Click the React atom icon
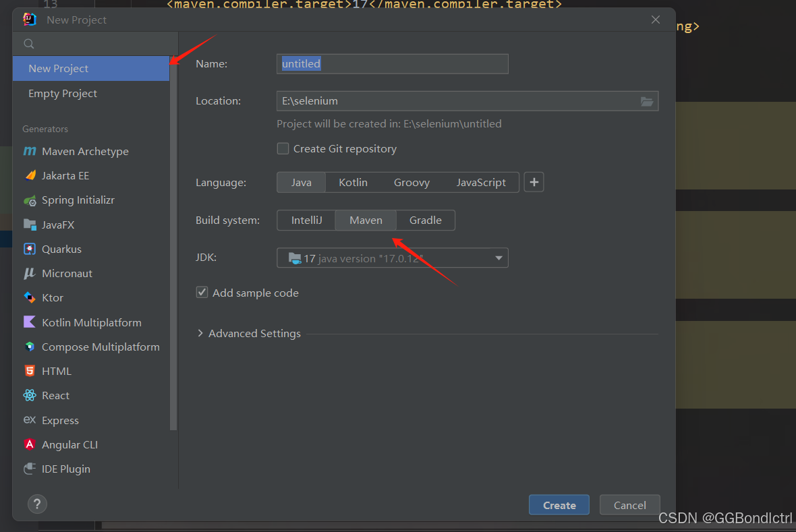 point(30,395)
